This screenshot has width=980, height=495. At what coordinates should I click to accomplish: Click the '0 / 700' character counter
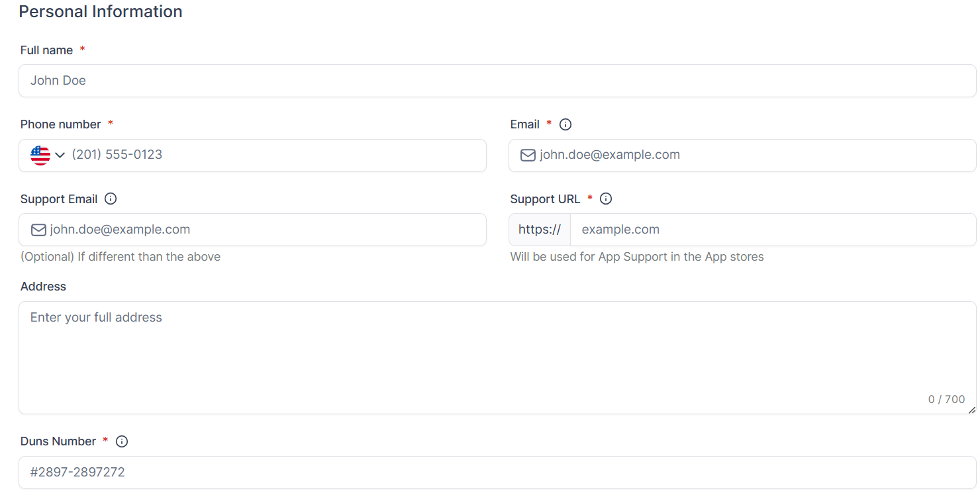(947, 399)
